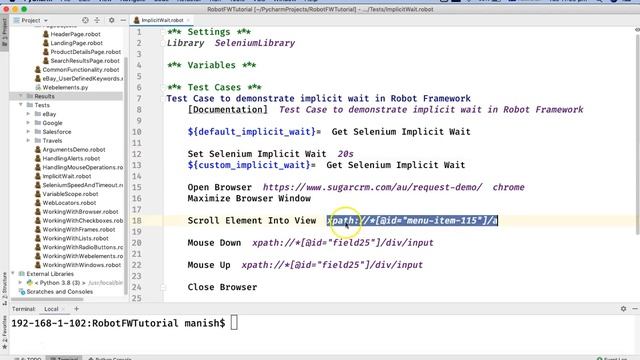Select CommonFunctionality.robot file
This screenshot has width=640, height=360.
click(81, 70)
